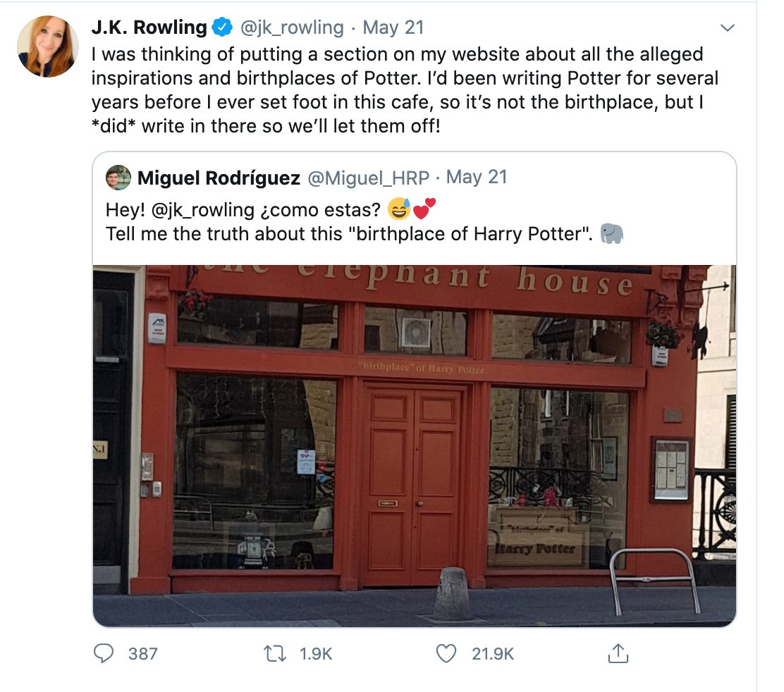
Task: Click the reply speech bubble icon
Action: coord(104,653)
